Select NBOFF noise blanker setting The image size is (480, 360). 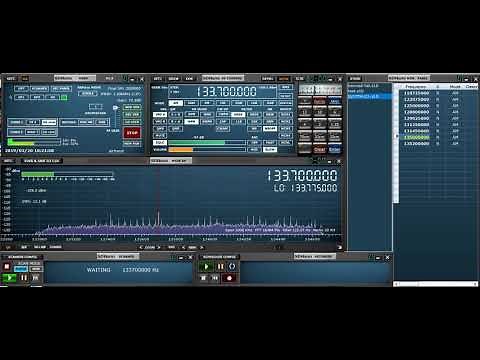269,129
